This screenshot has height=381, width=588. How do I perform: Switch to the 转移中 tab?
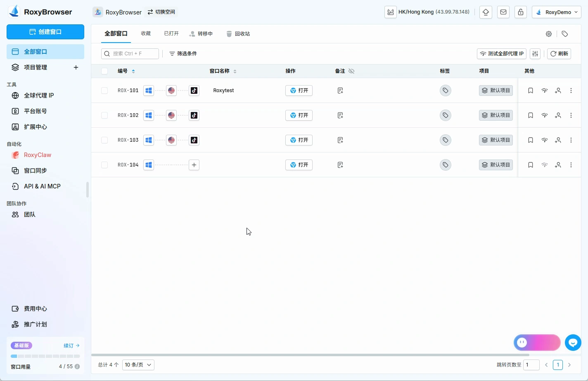201,34
